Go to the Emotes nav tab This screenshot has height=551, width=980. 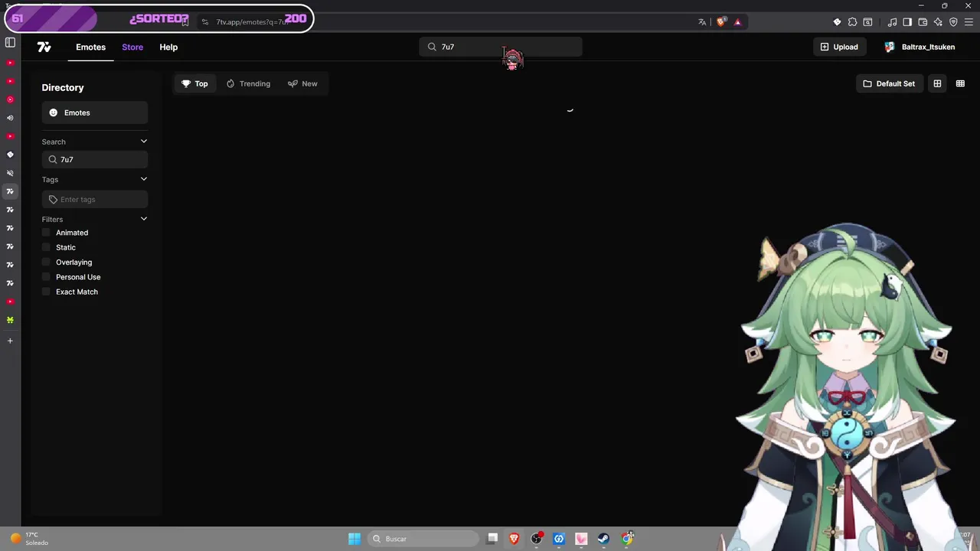coord(90,47)
